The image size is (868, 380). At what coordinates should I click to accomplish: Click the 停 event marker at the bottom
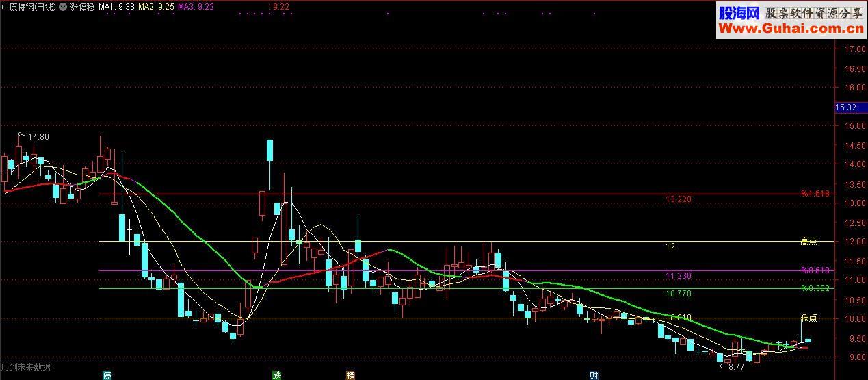107,375
